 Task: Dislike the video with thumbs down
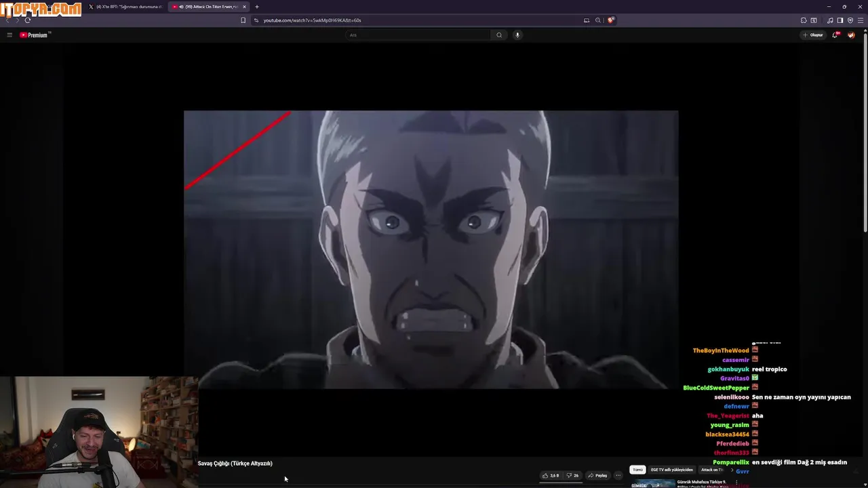(x=573, y=475)
